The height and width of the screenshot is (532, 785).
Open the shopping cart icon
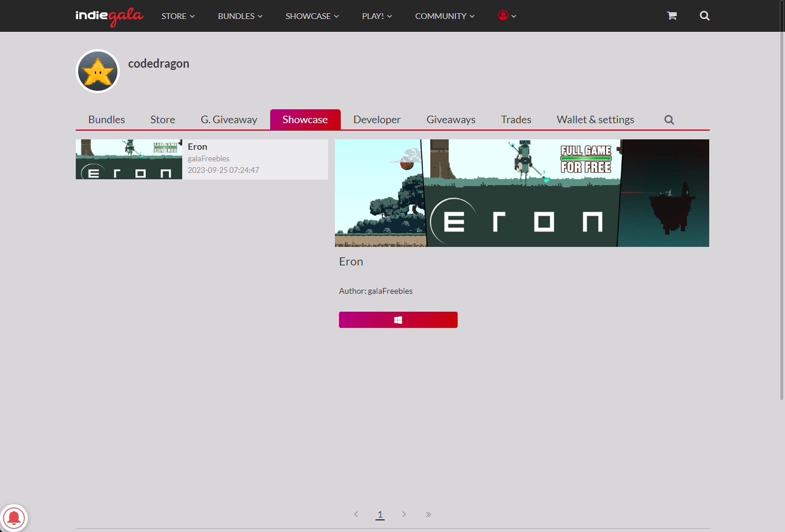pyautogui.click(x=672, y=16)
